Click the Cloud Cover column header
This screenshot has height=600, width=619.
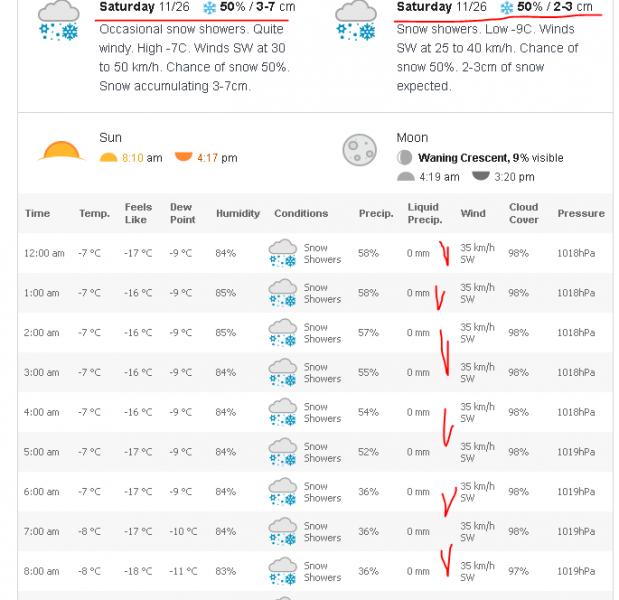tap(524, 213)
